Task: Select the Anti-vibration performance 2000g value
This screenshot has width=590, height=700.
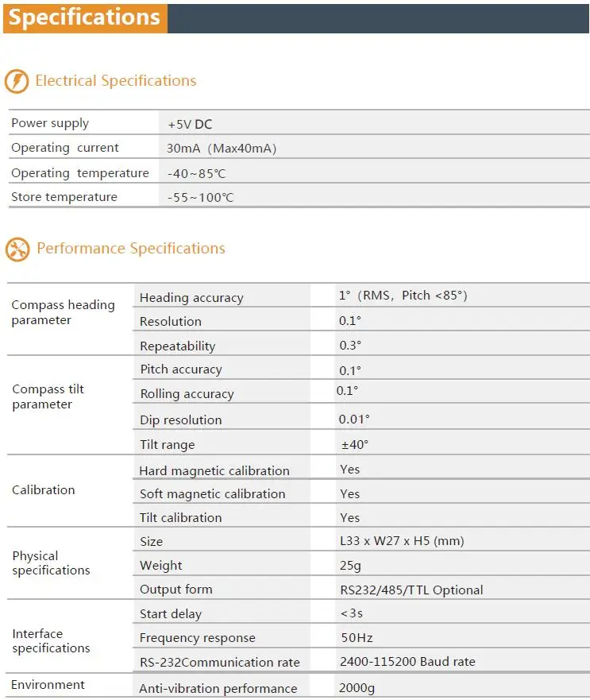Action: (357, 688)
